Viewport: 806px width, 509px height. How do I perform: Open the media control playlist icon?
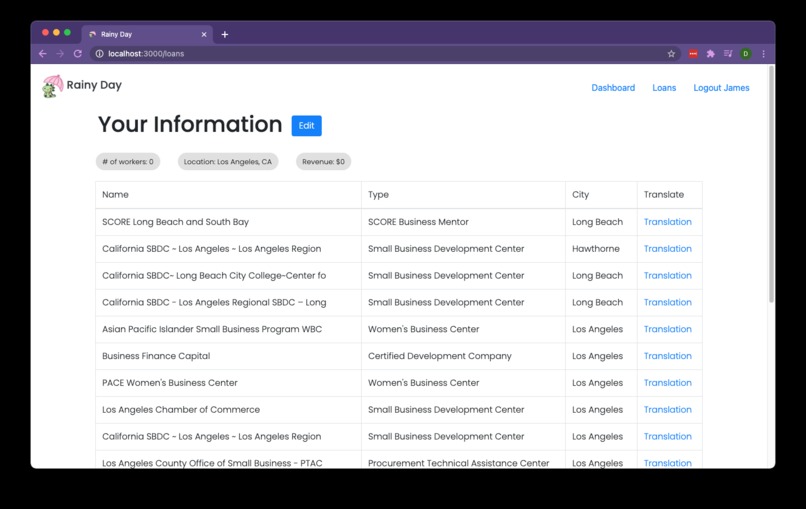(728, 53)
